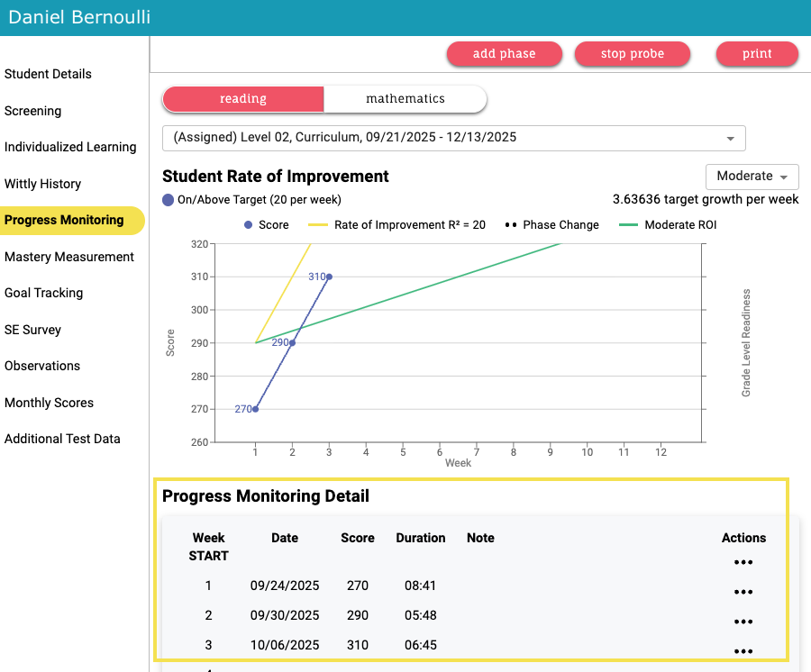
Task: Open the Moderate growth dropdown
Action: pyautogui.click(x=752, y=177)
